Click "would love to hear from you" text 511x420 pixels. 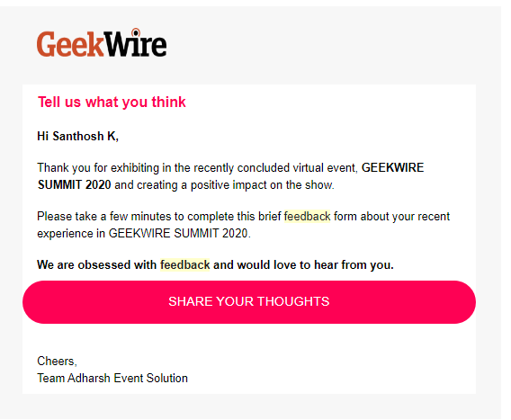pyautogui.click(x=315, y=264)
